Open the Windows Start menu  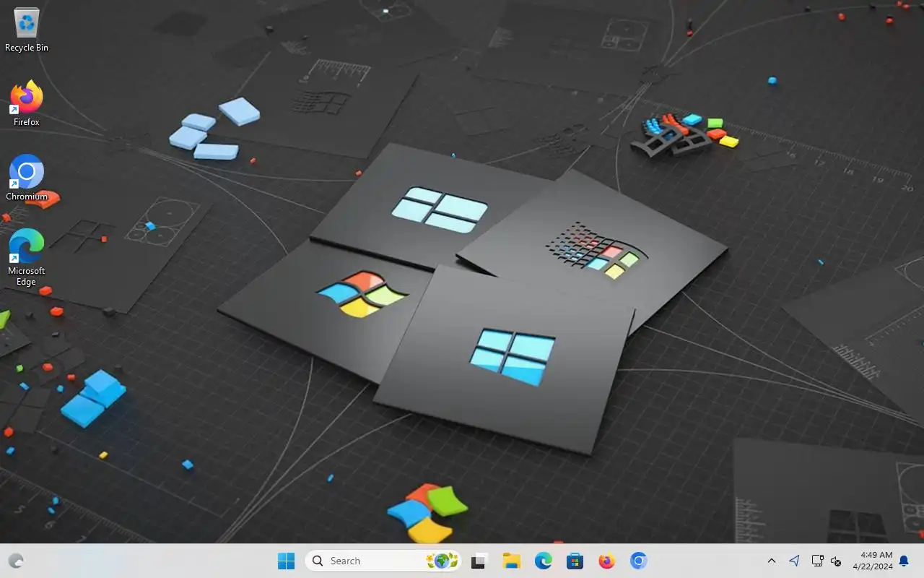point(287,561)
